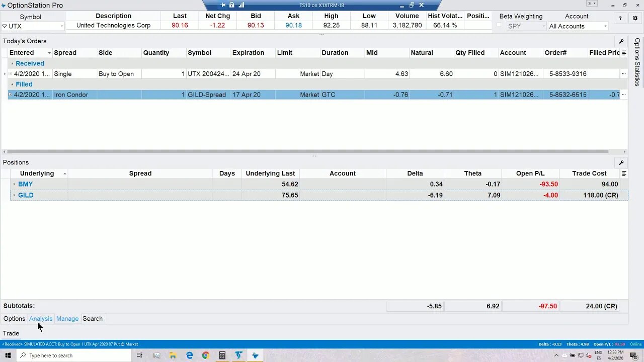This screenshot has width=644, height=362.
Task: Open OptionStation Pro taskbar icon
Action: tap(255, 355)
